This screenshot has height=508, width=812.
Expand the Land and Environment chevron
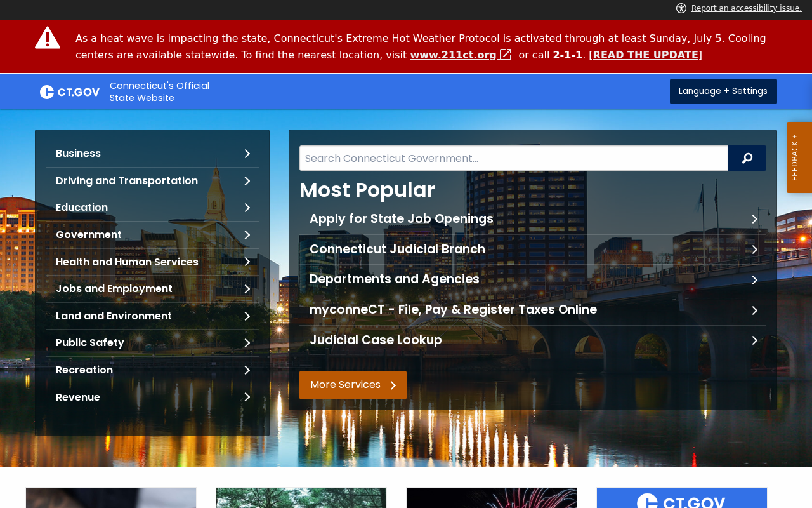247,316
